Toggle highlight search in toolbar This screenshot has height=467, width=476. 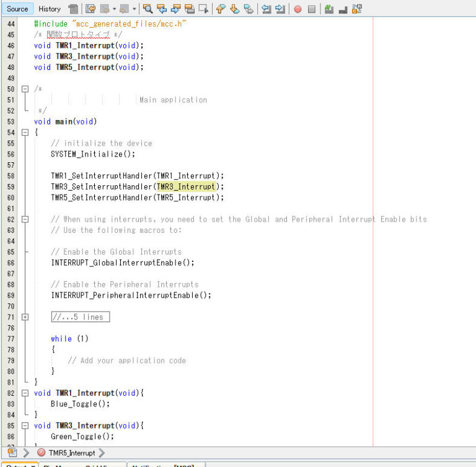click(x=189, y=9)
